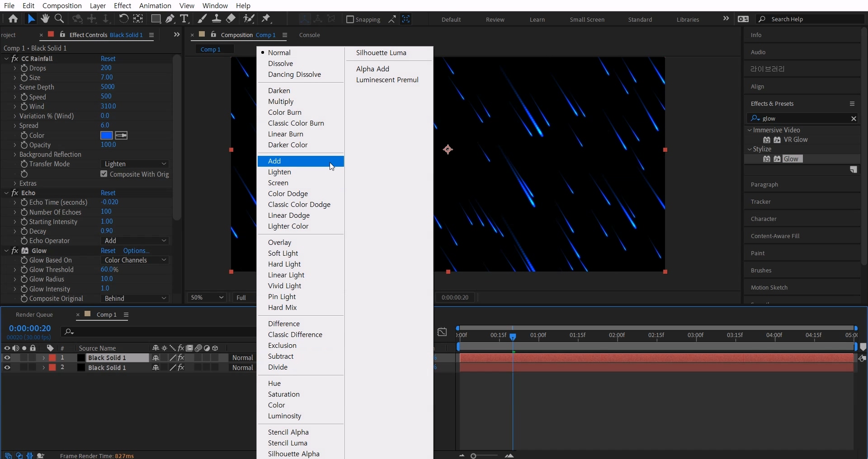The height and width of the screenshot is (459, 868).
Task: Select the Eraser tool
Action: click(231, 19)
